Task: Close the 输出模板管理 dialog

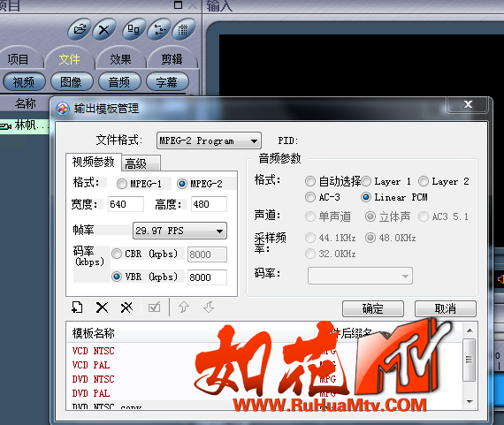Action: [x=468, y=104]
